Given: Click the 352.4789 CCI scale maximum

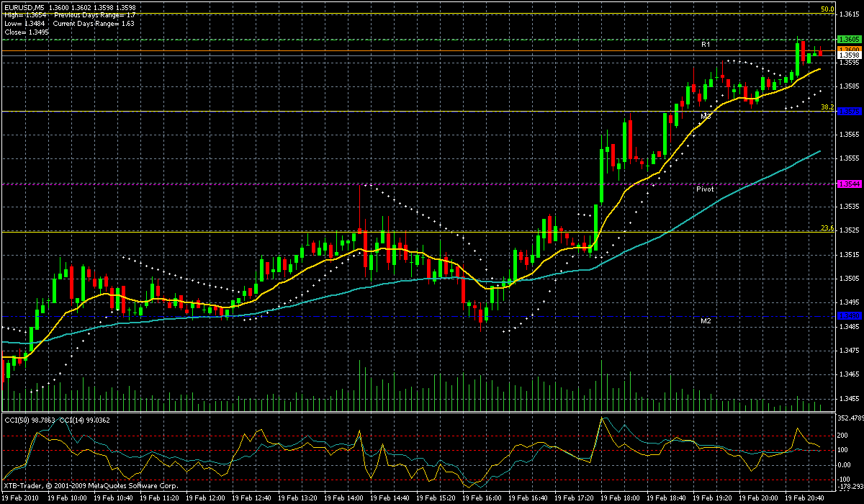Looking at the screenshot, I should (850, 418).
